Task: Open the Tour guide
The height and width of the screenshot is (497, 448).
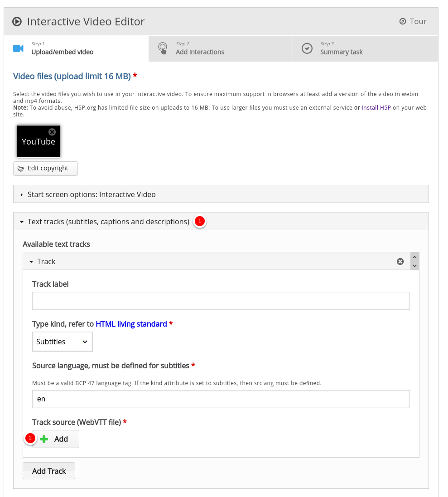Action: tap(413, 21)
